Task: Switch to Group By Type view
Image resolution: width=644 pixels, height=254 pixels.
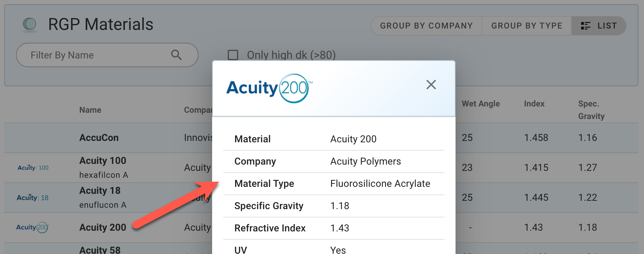Action: click(526, 26)
